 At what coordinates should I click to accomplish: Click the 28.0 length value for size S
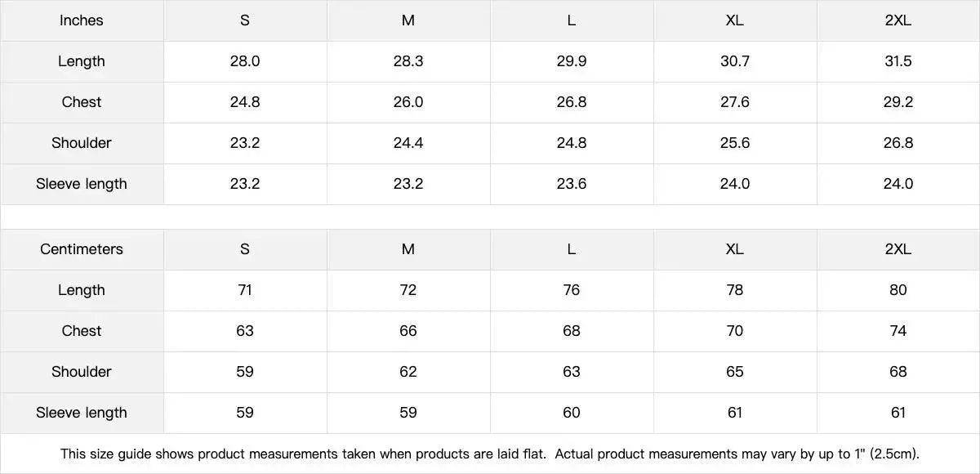pyautogui.click(x=244, y=61)
